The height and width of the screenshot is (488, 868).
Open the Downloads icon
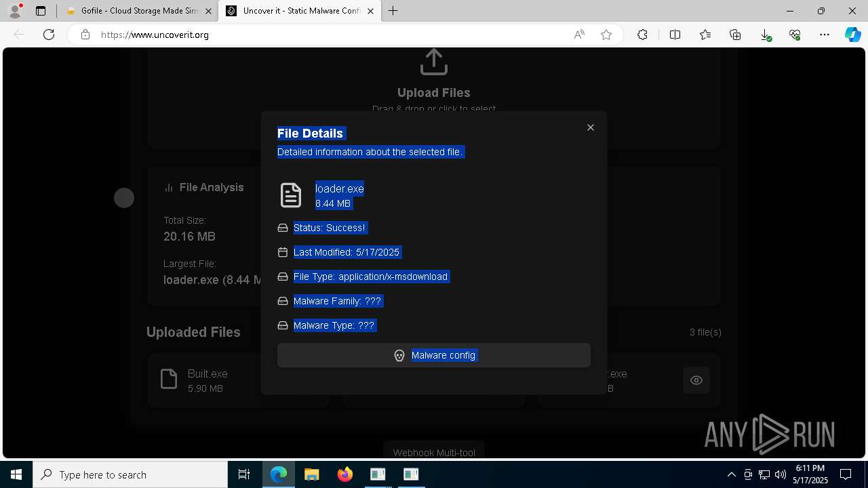765,35
